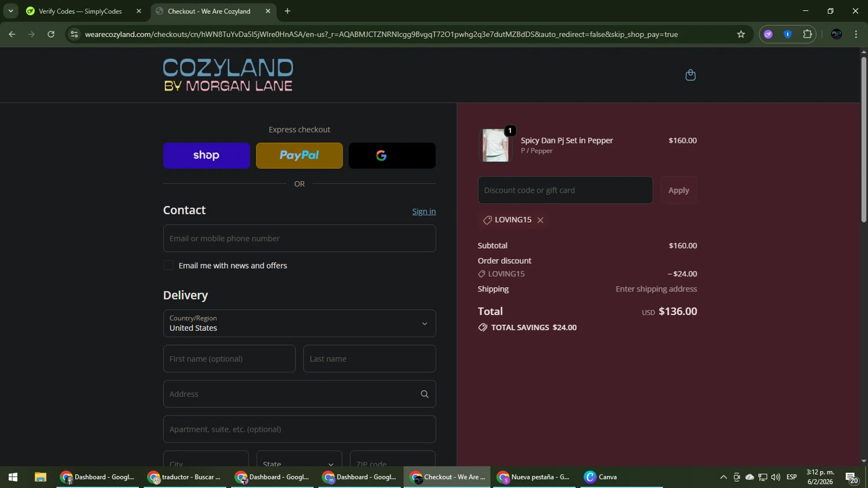Open clock showing 3:12 p. m.
868x488 pixels.
pyautogui.click(x=820, y=477)
